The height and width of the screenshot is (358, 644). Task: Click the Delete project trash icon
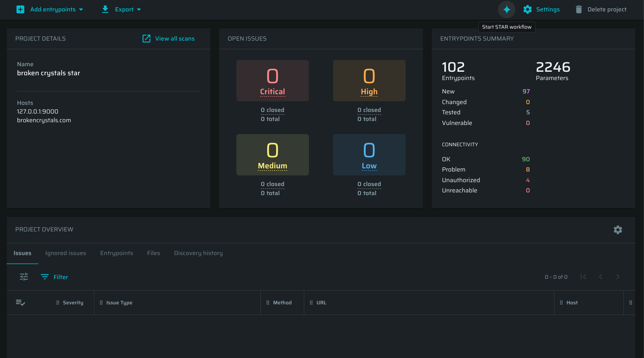tap(578, 9)
